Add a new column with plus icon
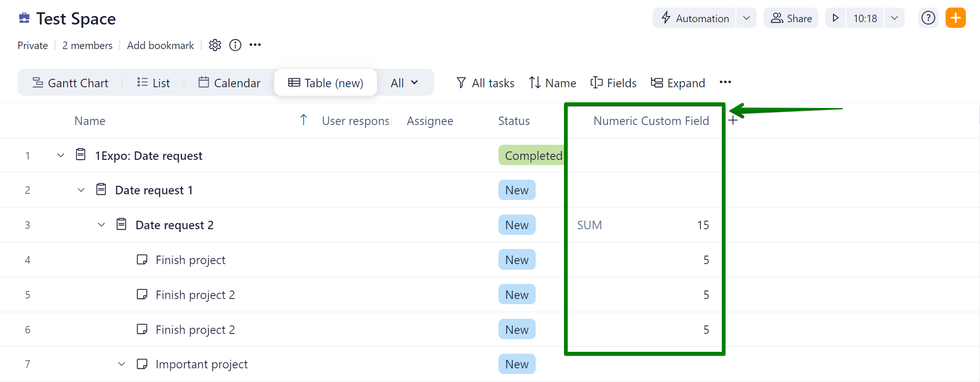The image size is (980, 382). point(733,121)
